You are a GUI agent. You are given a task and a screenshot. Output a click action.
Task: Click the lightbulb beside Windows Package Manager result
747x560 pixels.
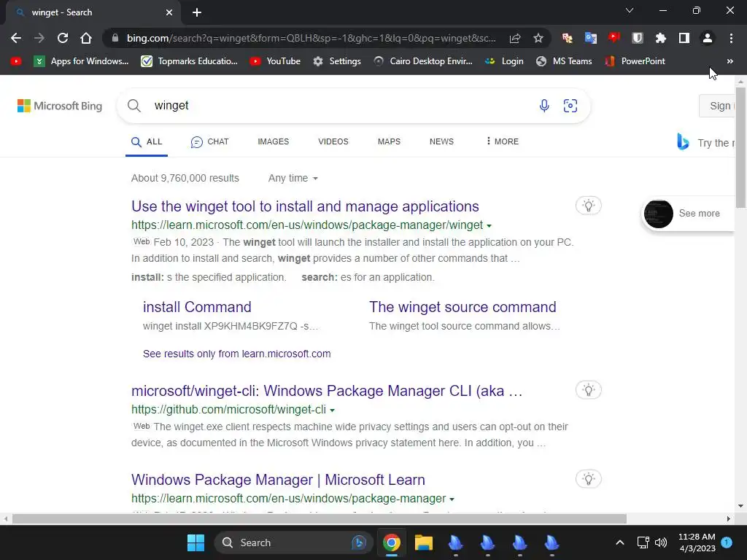point(589,478)
